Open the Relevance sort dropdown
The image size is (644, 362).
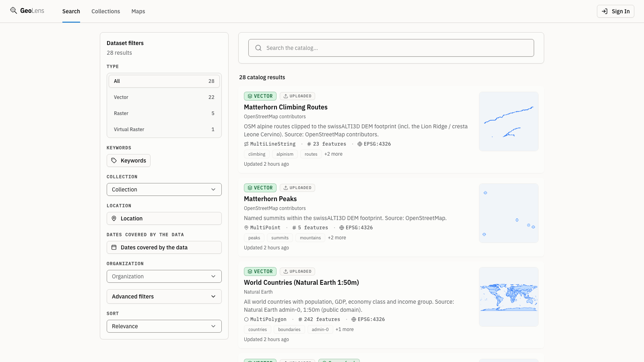pos(164,326)
